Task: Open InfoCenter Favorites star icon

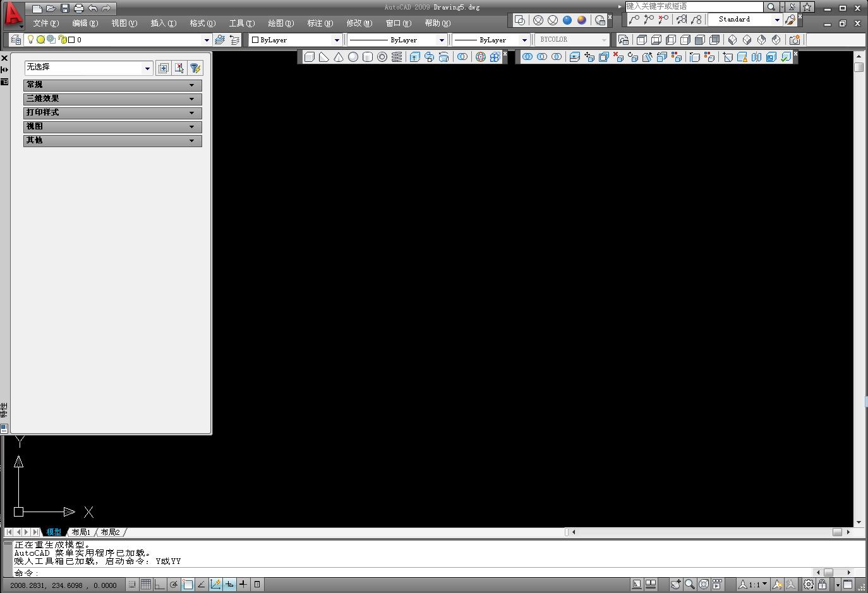Action: (x=807, y=7)
